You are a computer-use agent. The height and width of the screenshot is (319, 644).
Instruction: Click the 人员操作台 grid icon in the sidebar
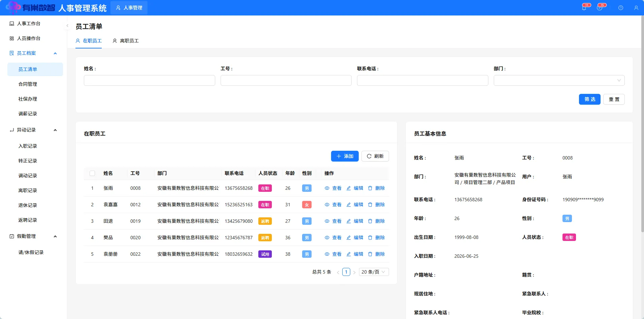click(12, 38)
